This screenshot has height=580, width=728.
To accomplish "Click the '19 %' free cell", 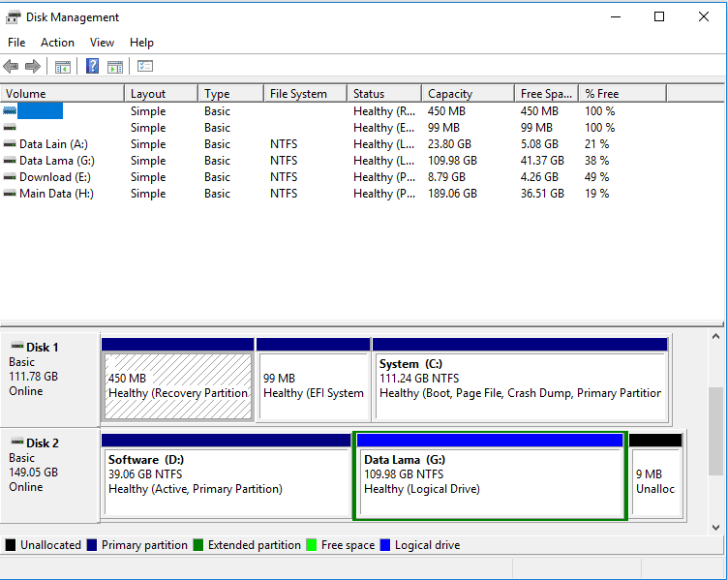I will point(596,194).
